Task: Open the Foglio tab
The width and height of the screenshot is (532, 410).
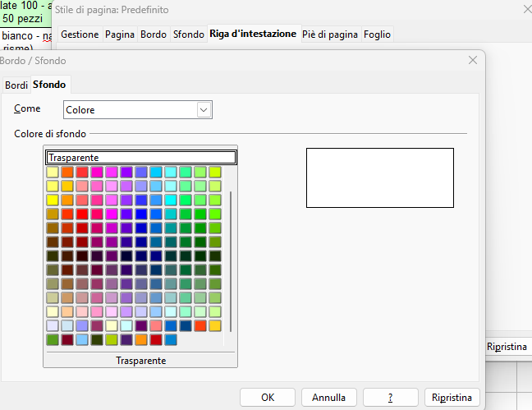Action: (x=378, y=35)
